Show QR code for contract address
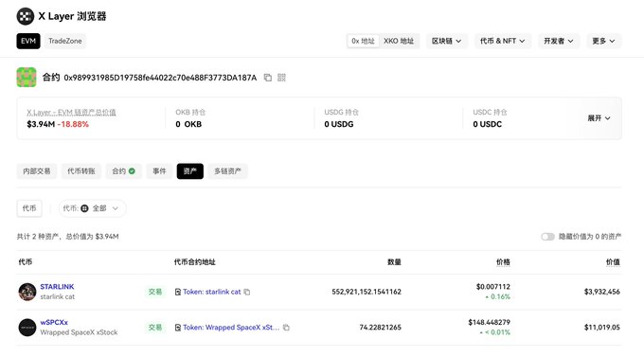Viewport: 644px width, 357px height. [x=281, y=78]
